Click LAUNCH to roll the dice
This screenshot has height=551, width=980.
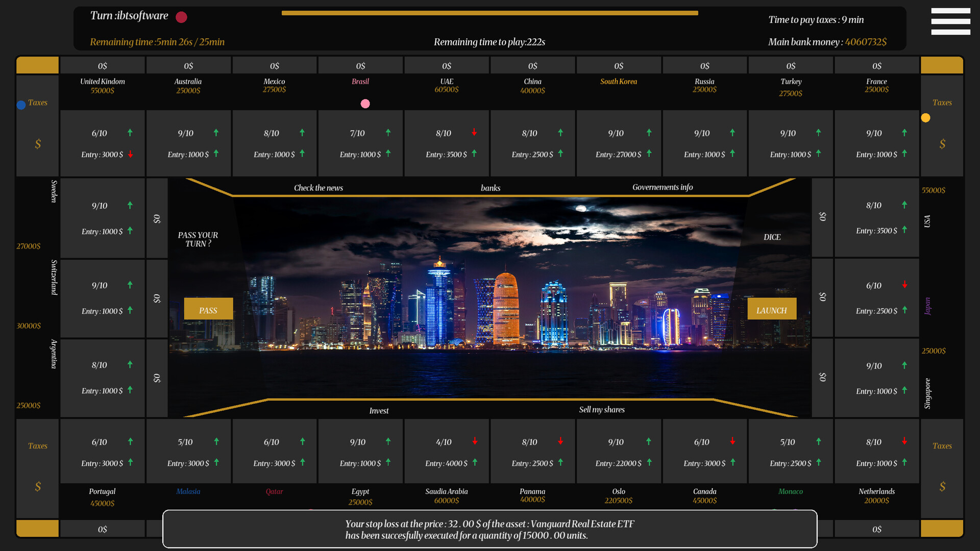point(771,309)
